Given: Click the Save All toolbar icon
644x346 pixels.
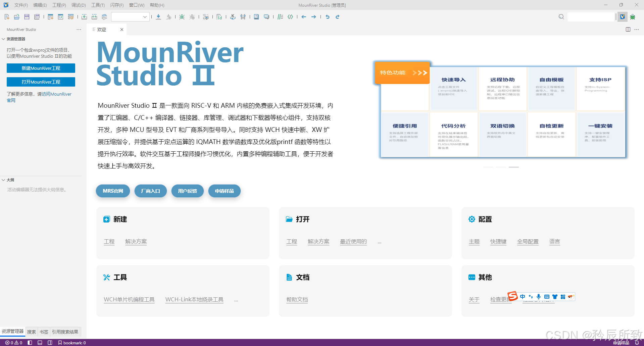Looking at the screenshot, I should pyautogui.click(x=37, y=17).
